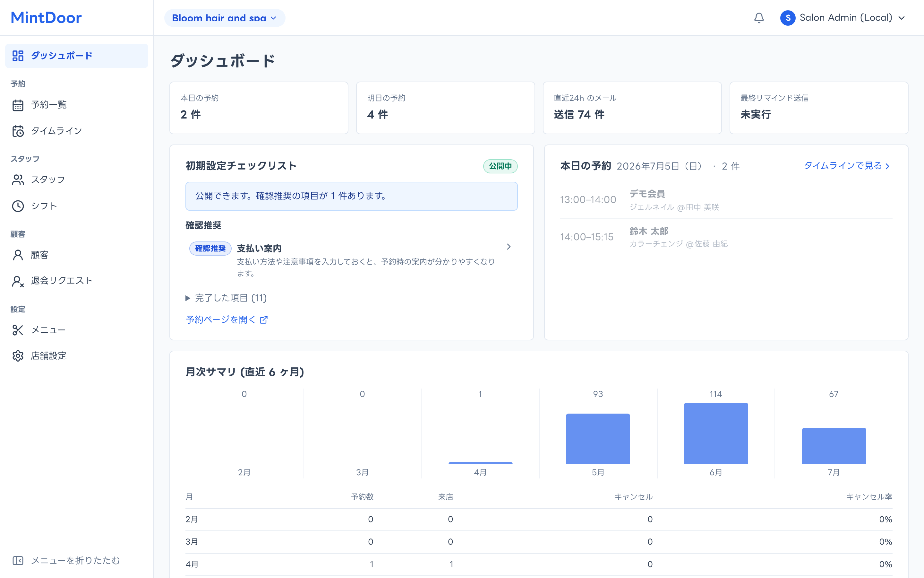924x578 pixels.
Task: Click the 来店 column header
Action: [x=446, y=496]
